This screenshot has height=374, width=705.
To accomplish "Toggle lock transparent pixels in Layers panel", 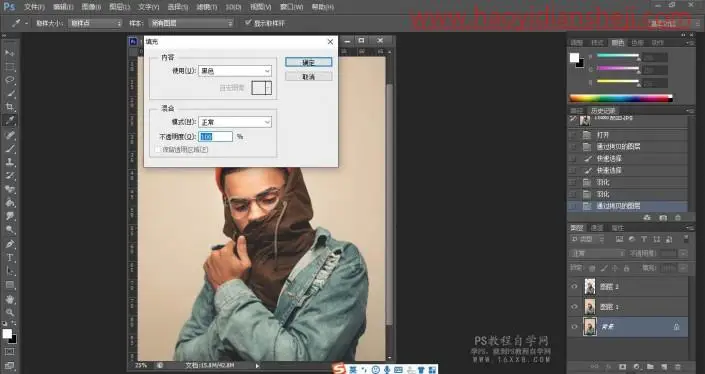I will (x=592, y=268).
